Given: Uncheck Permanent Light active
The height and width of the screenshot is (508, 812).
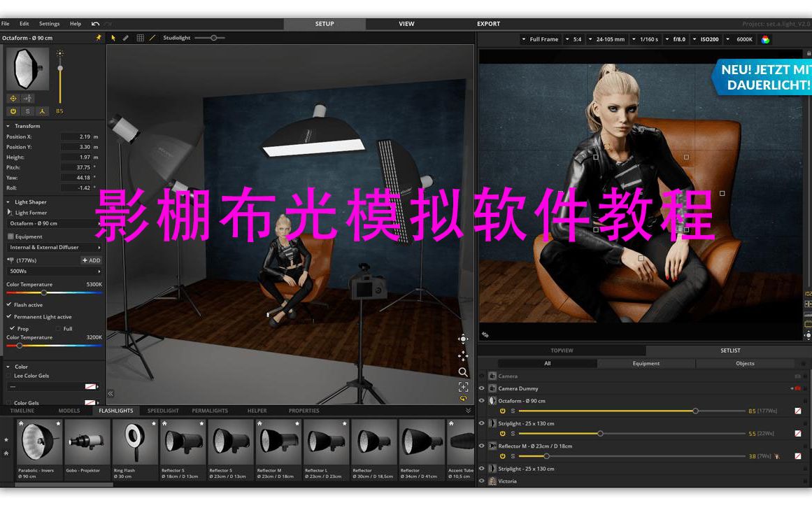Looking at the screenshot, I should click(8, 317).
